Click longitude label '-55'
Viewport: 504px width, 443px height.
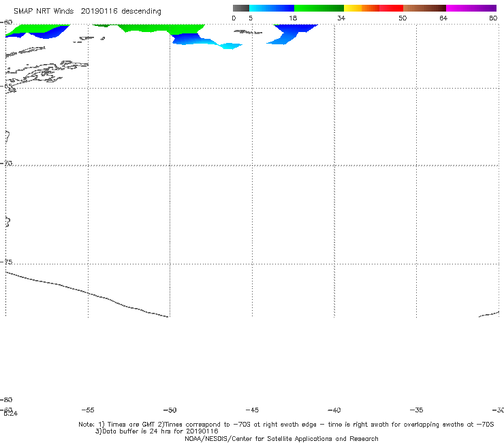coord(88,410)
